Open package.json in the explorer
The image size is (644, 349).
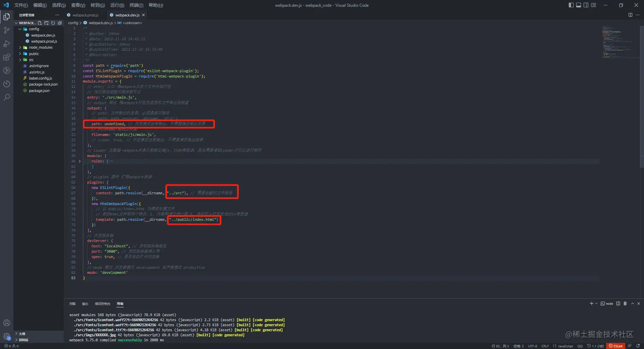click(39, 90)
